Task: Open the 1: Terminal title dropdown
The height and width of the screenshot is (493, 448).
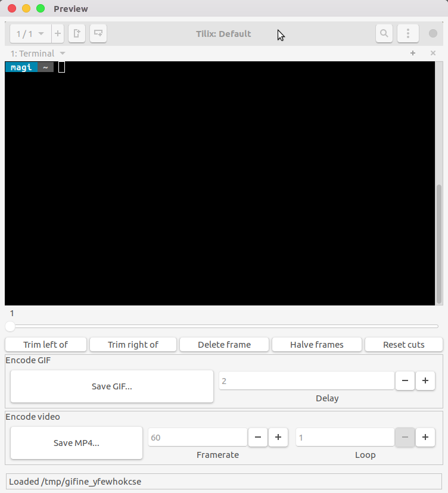Action: point(63,54)
